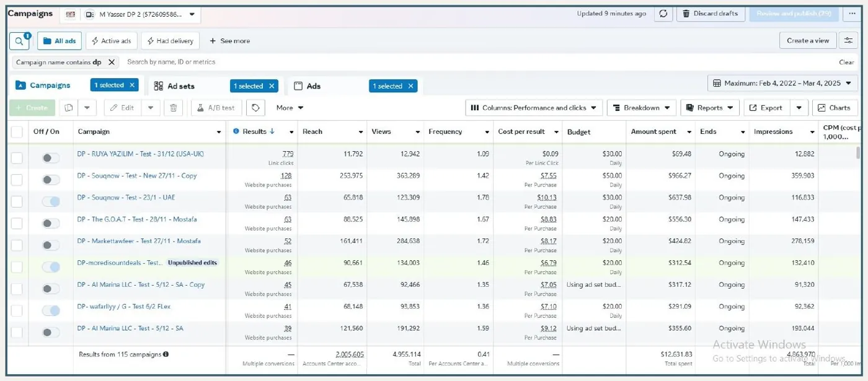Expand the arrow next to Export
This screenshot has height=381, width=868.
point(800,108)
